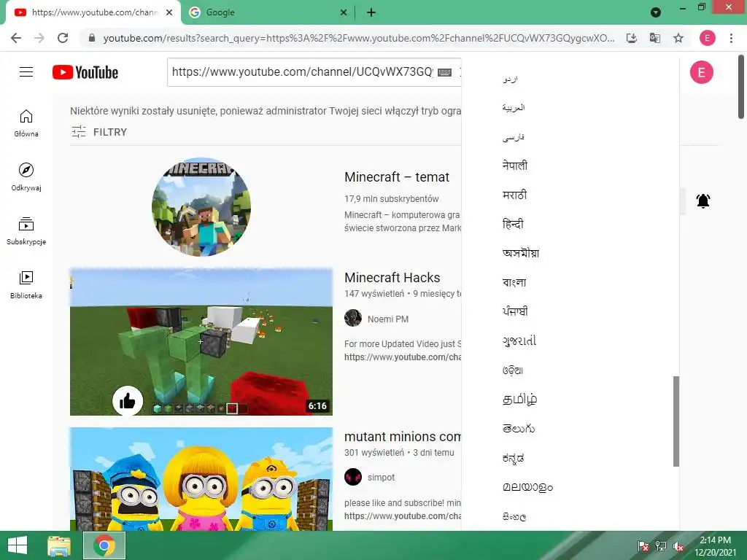Click the network icon in system tray
747x560 pixels.
[661, 546]
